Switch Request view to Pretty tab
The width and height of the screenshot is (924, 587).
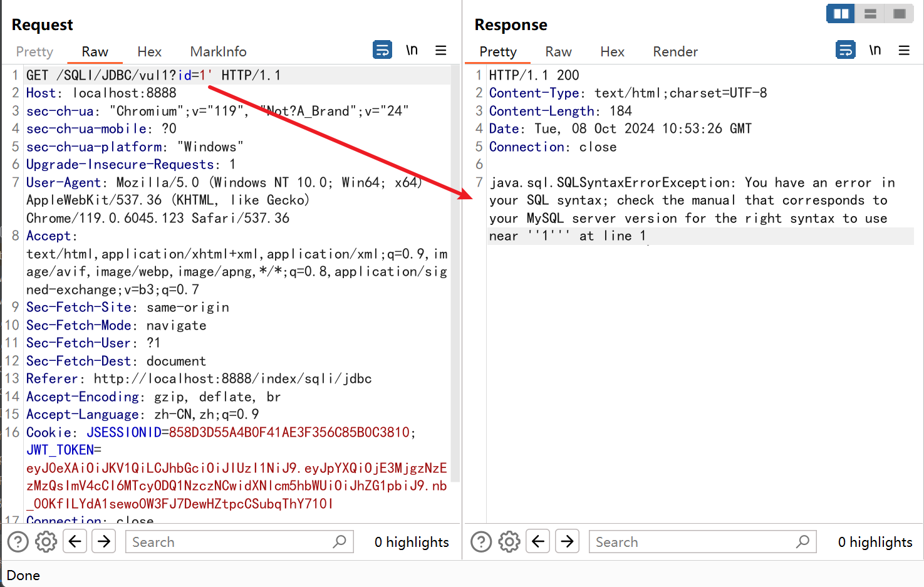(34, 52)
